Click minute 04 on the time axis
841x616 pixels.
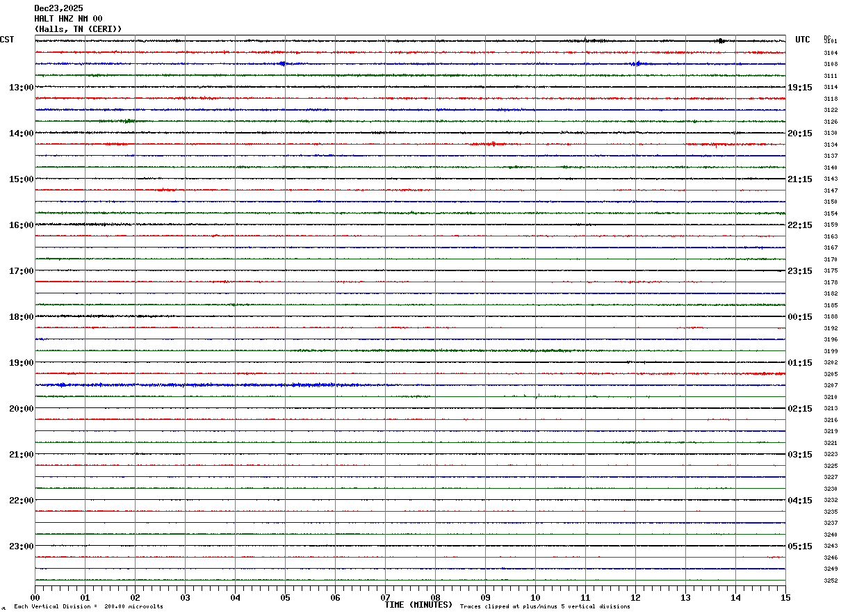(235, 597)
